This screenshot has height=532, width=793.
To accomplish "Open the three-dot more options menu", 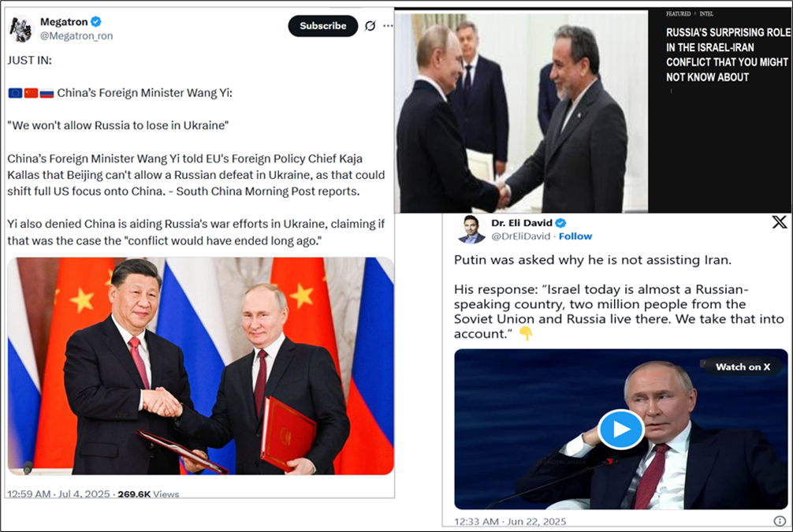I will coord(388,26).
